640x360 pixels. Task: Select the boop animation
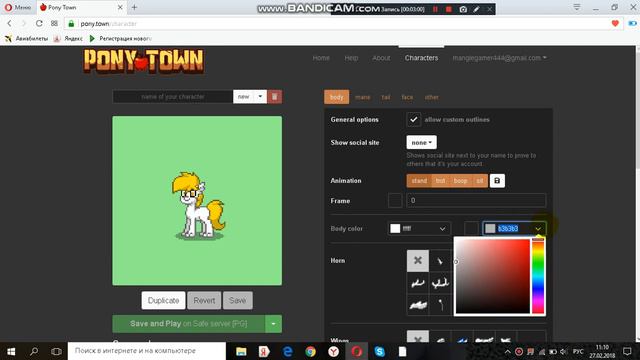(x=460, y=180)
